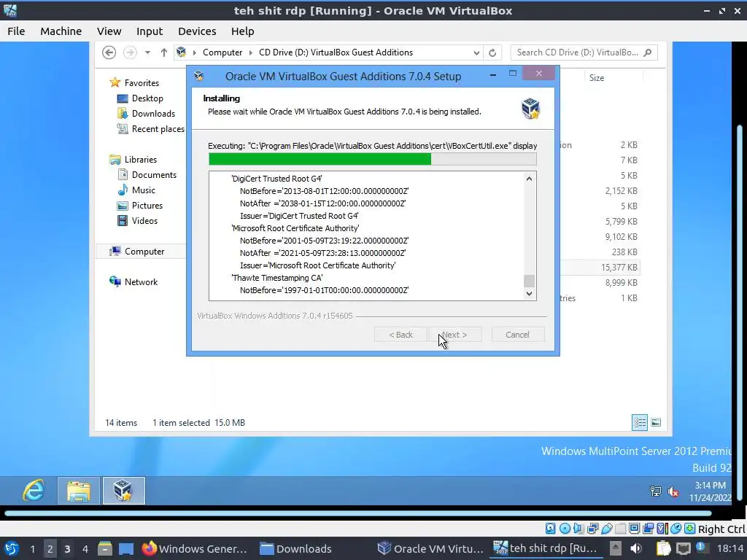Click the Explorer Forward arrow button

[x=130, y=52]
